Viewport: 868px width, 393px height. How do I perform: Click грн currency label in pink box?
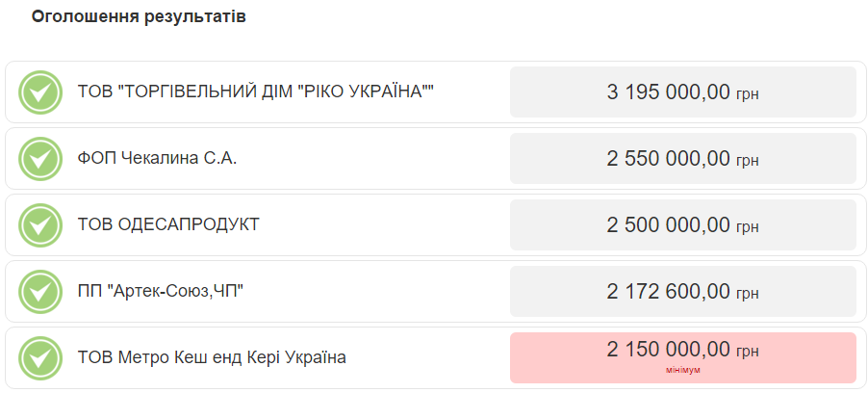click(748, 352)
